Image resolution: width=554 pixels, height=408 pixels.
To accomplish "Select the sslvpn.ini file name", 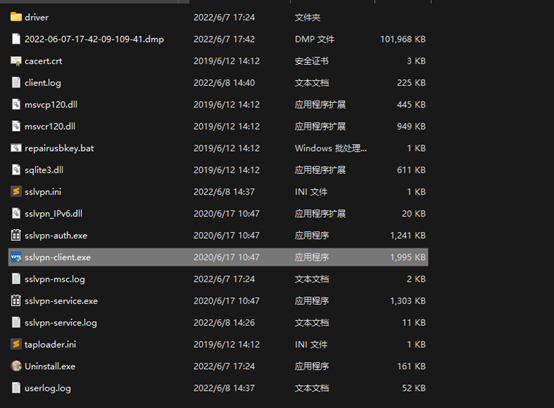I will 43,192.
